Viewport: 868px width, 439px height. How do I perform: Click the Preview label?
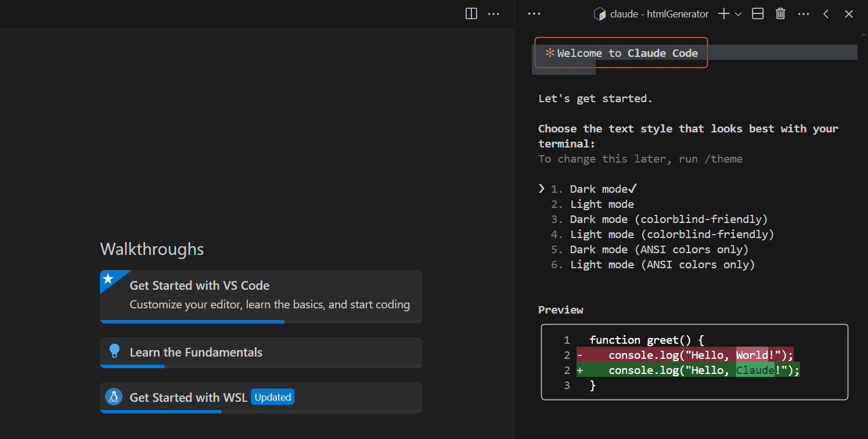point(561,310)
